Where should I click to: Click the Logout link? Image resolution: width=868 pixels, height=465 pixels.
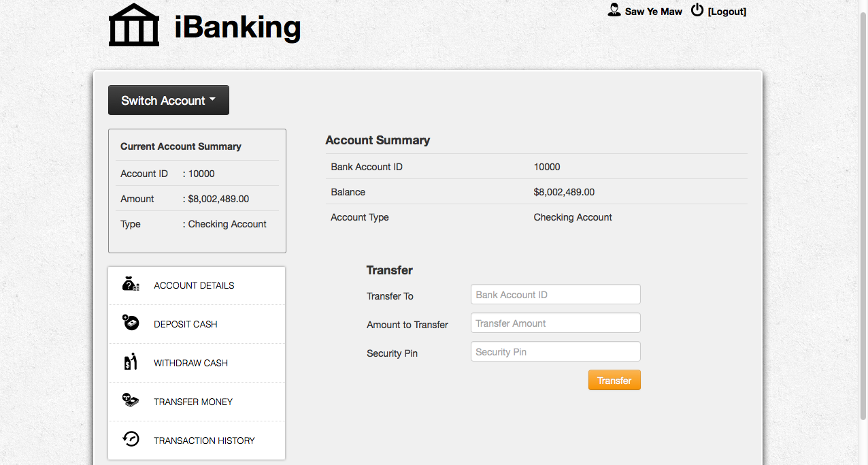pyautogui.click(x=728, y=11)
